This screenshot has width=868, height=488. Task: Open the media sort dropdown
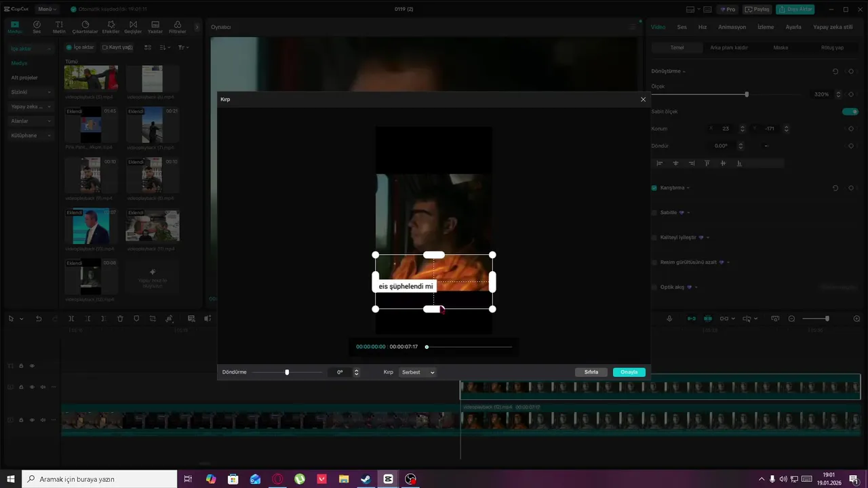(x=165, y=47)
